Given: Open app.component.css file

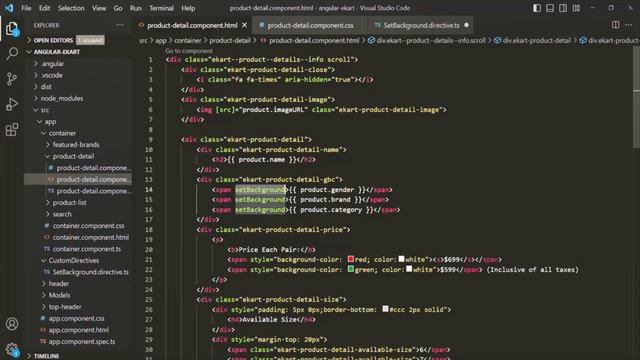Looking at the screenshot, I should tap(76, 318).
